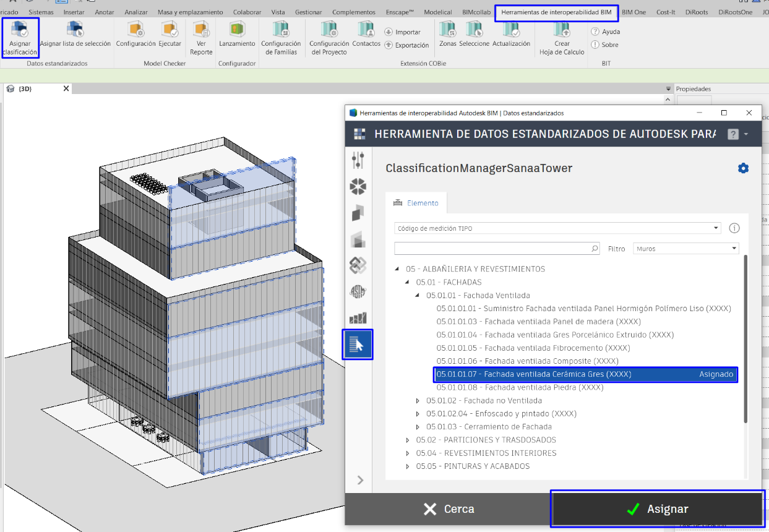The height and width of the screenshot is (532, 769).
Task: Click the classification tree vertical scrollbar
Action: tap(745, 339)
